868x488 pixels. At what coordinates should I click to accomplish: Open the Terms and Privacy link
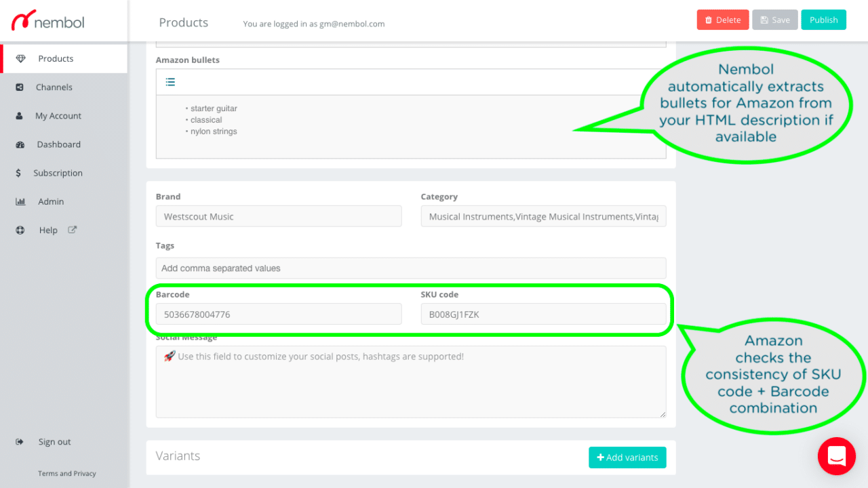tap(66, 473)
